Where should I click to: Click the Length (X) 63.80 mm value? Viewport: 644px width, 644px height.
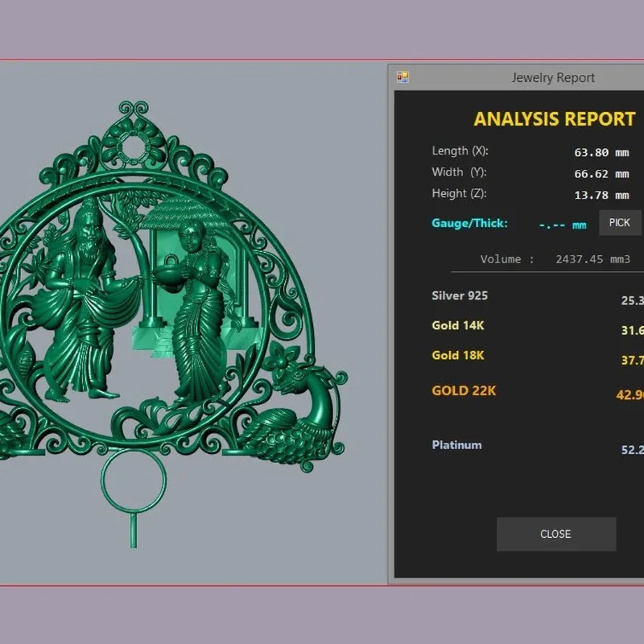(601, 153)
